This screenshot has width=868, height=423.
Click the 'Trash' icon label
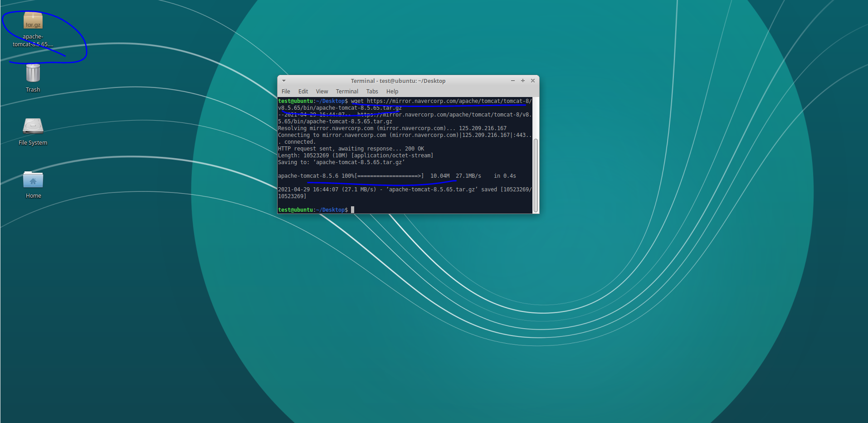(33, 90)
